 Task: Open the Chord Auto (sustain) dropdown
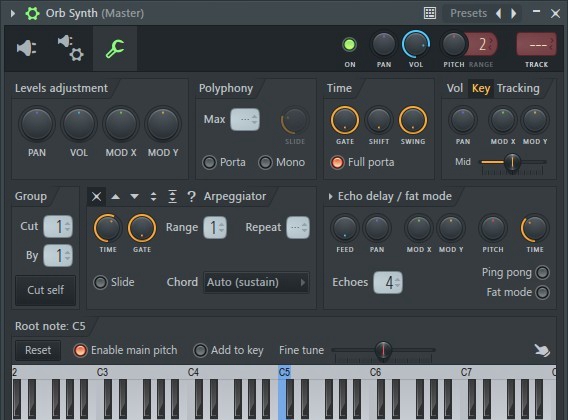[x=256, y=282]
